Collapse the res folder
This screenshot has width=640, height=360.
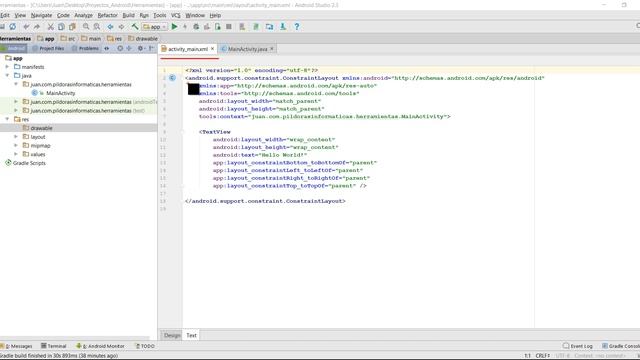(7, 119)
